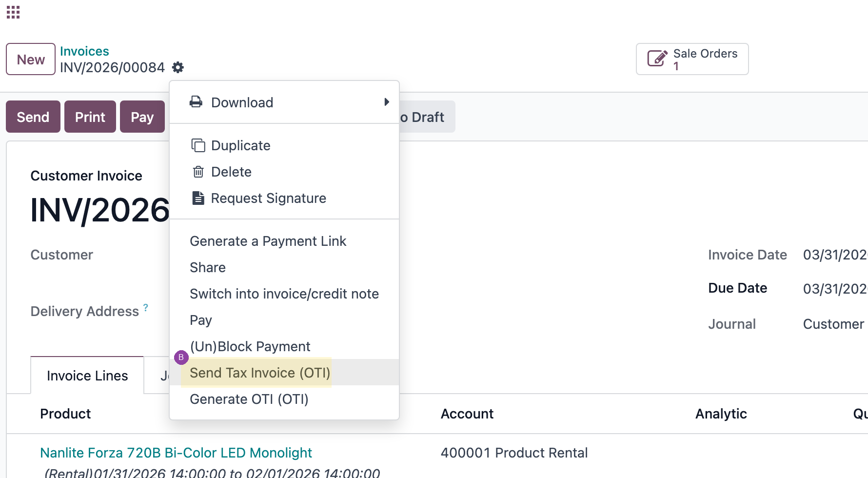Image resolution: width=868 pixels, height=478 pixels.
Task: Choose Delete from the menu
Action: coord(284,172)
